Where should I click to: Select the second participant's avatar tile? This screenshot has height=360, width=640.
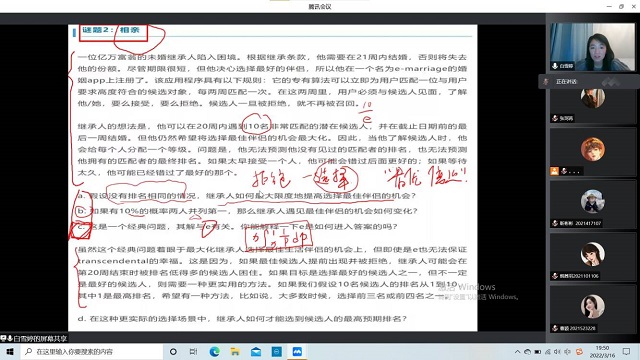(593, 100)
